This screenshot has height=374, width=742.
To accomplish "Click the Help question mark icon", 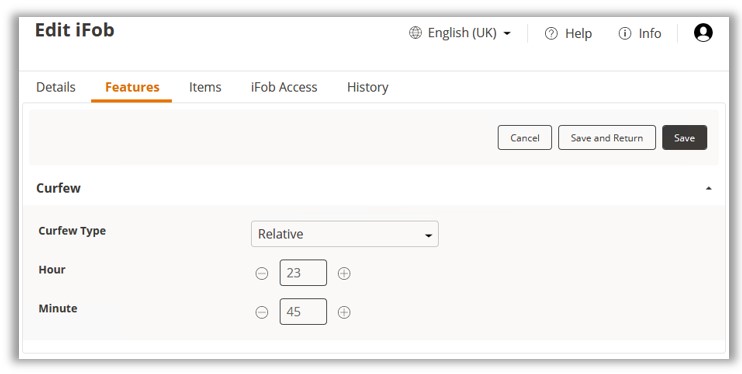I will 551,33.
